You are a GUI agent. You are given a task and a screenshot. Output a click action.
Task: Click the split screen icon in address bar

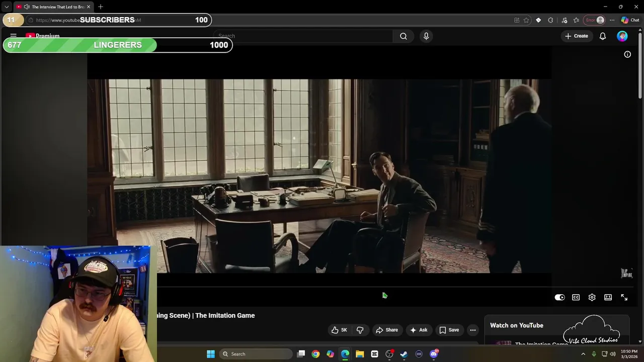(517, 20)
